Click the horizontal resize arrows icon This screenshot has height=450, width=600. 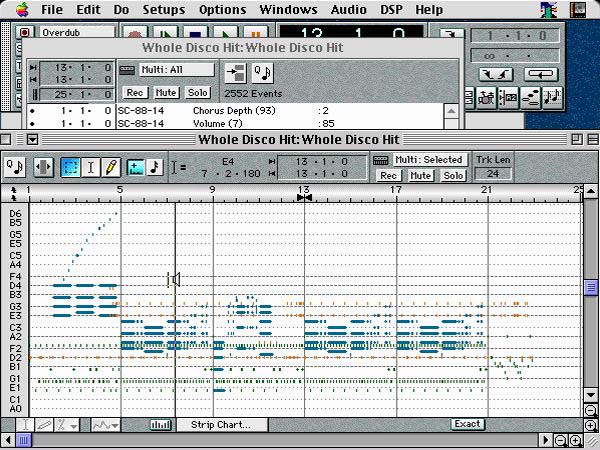[x=43, y=167]
